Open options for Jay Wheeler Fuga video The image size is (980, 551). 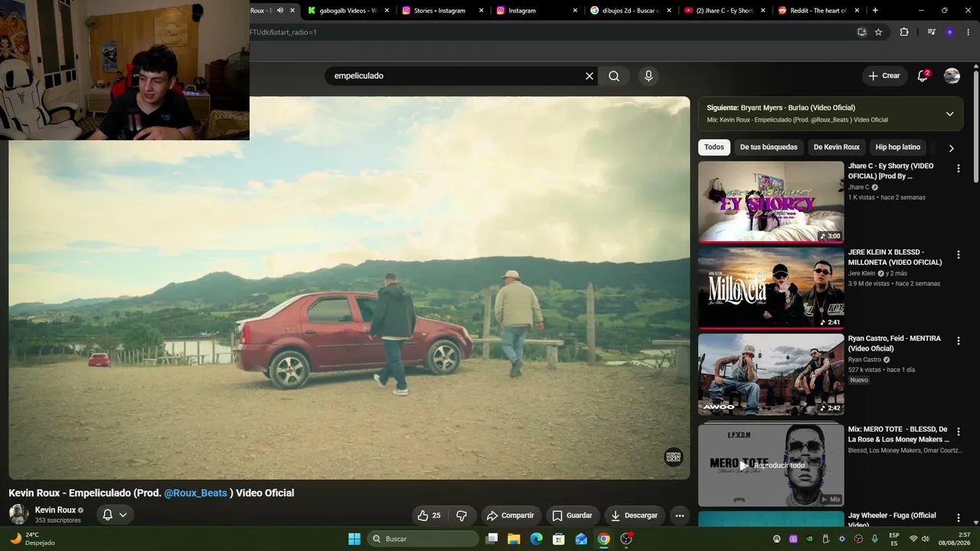(x=958, y=518)
